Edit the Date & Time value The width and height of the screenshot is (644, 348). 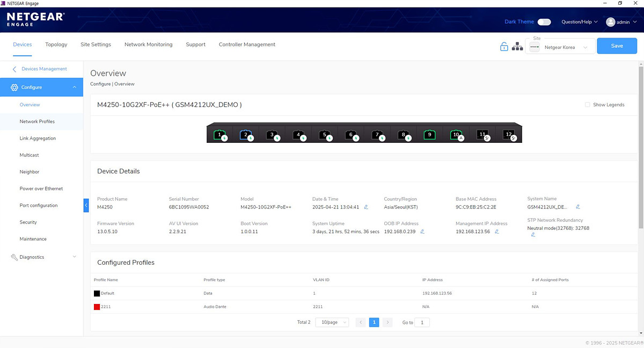[x=366, y=207]
